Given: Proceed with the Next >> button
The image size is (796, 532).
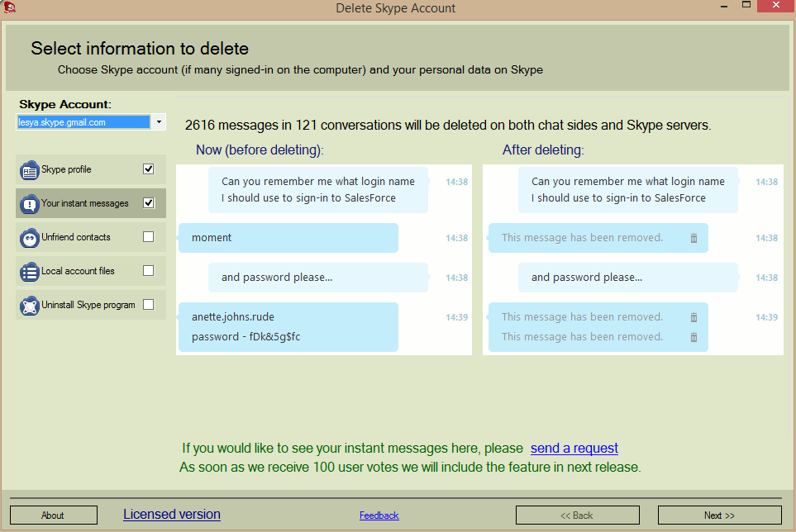Looking at the screenshot, I should tap(719, 515).
